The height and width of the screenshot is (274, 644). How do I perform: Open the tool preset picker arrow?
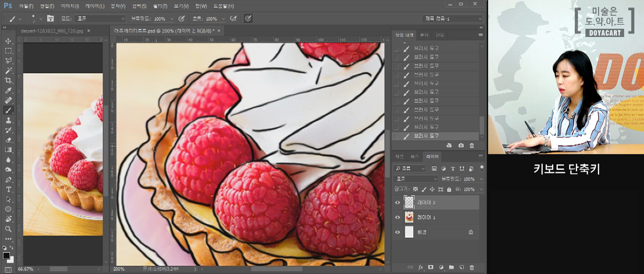click(20, 19)
